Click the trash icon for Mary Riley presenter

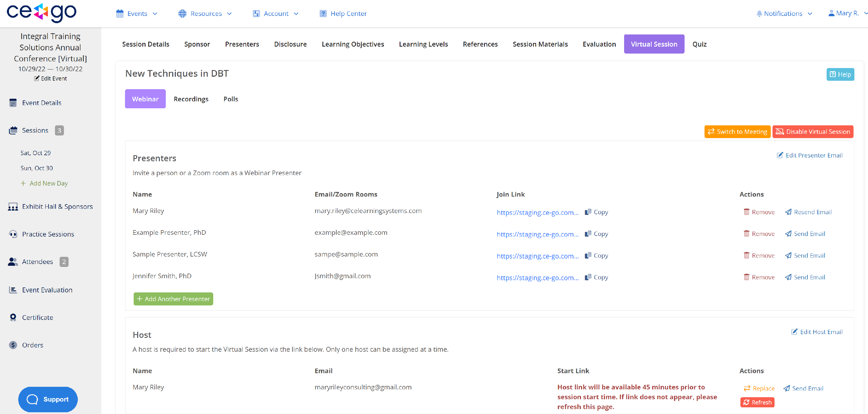[746, 212]
